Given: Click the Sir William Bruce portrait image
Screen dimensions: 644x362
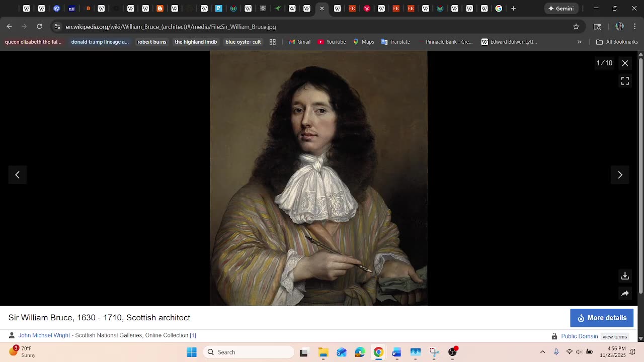Looking at the screenshot, I should click(x=318, y=178).
